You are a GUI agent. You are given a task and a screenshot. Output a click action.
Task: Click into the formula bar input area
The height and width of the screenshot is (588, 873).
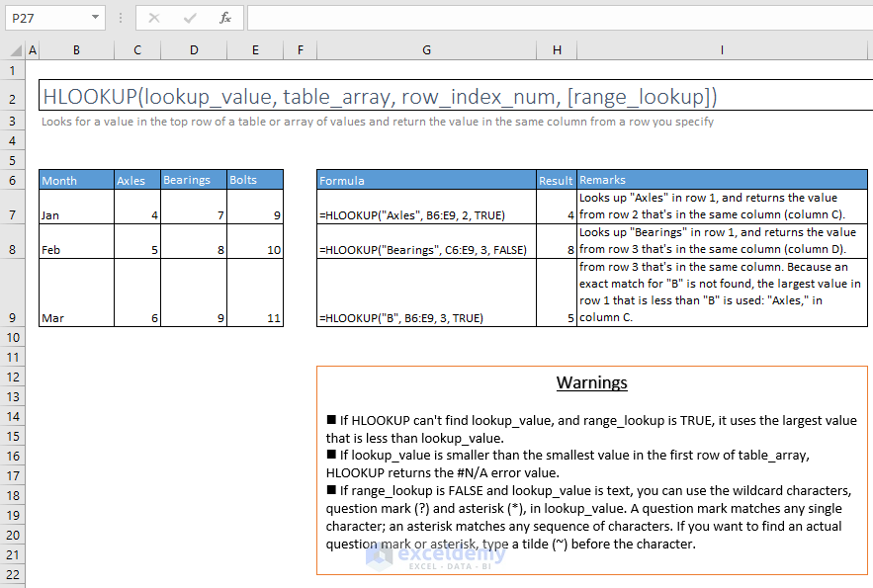point(560,18)
